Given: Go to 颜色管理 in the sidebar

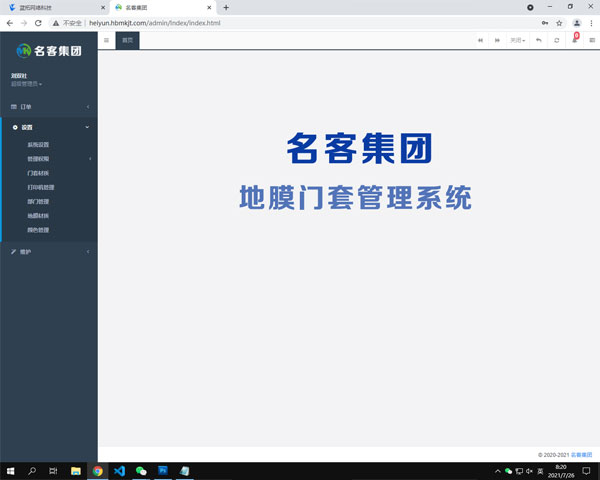Looking at the screenshot, I should tap(38, 230).
